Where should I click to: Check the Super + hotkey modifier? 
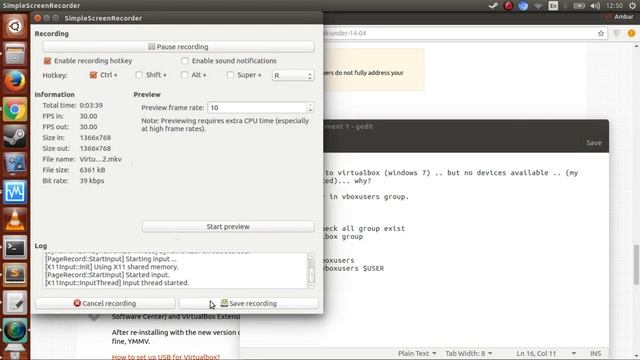pyautogui.click(x=230, y=75)
